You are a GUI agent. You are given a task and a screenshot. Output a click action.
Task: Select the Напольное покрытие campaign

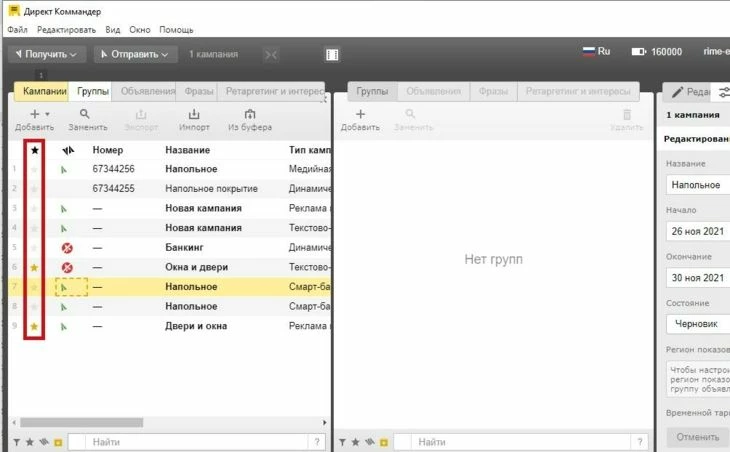point(211,189)
